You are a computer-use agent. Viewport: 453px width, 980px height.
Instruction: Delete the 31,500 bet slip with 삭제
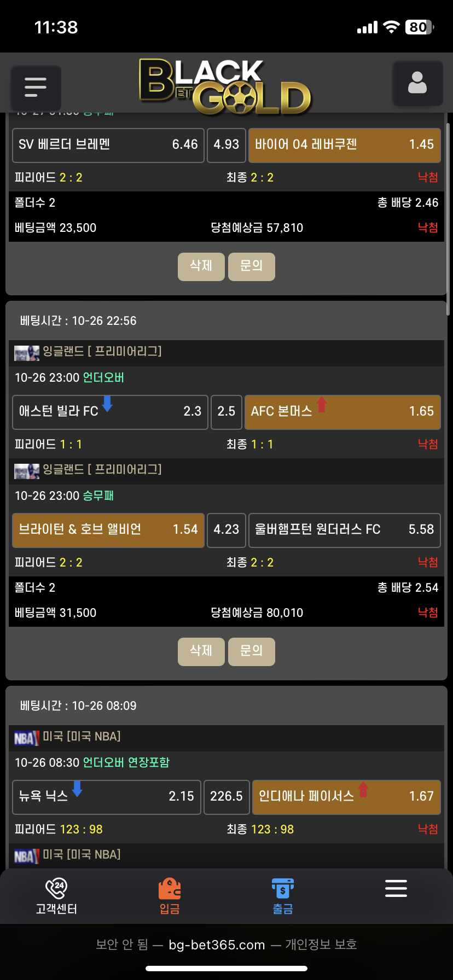click(201, 651)
